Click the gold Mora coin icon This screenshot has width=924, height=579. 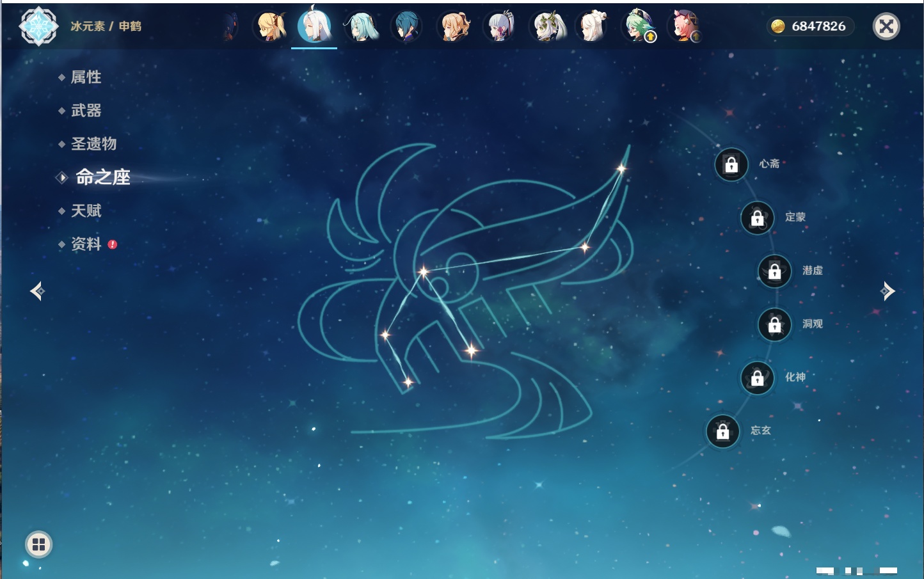pyautogui.click(x=778, y=26)
